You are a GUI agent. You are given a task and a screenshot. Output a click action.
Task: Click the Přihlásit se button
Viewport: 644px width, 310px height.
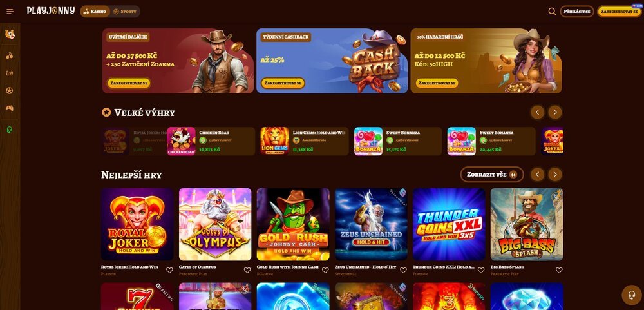coord(576,12)
